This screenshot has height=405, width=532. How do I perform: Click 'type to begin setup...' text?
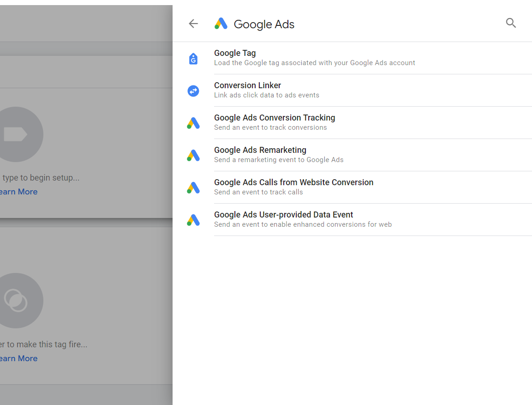click(x=41, y=178)
